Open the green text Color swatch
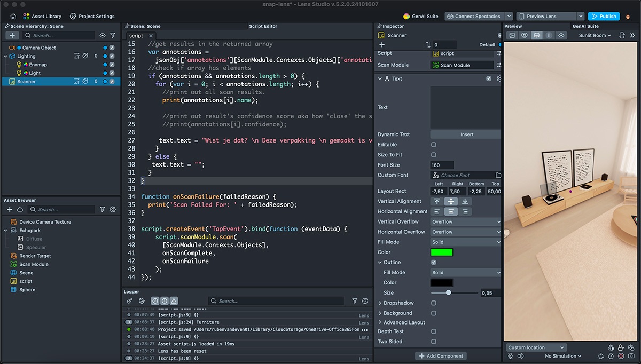This screenshot has height=364, width=641. [441, 252]
